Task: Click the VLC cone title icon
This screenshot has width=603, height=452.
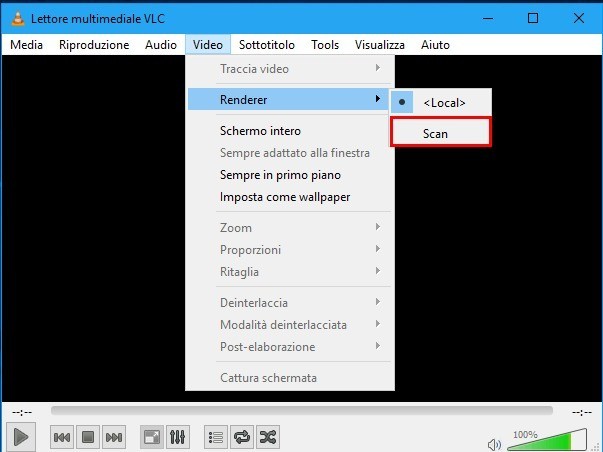Action: (18, 18)
